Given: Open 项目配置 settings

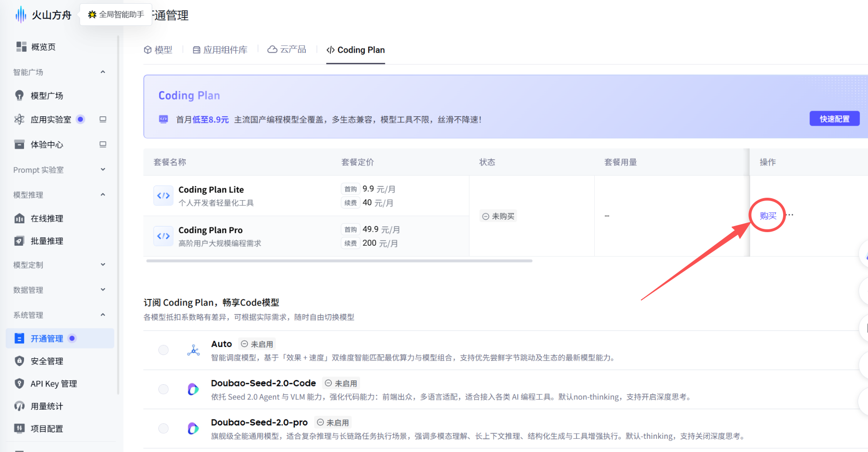Looking at the screenshot, I should pyautogui.click(x=46, y=428).
